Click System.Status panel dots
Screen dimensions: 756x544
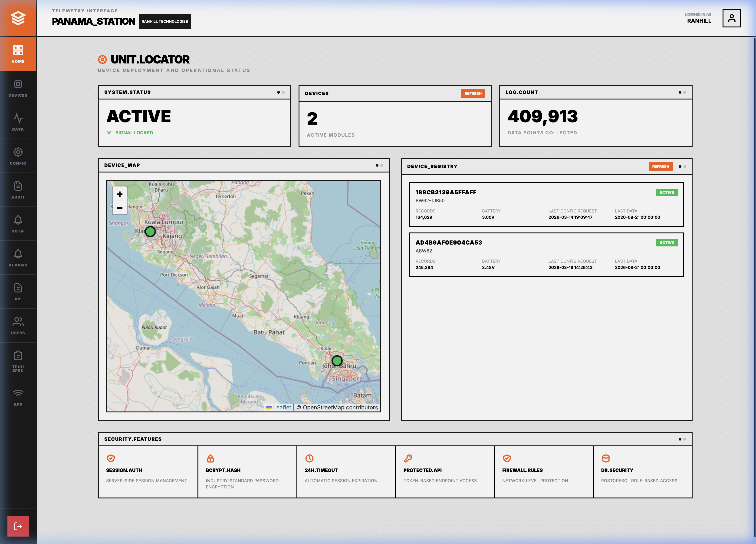click(281, 92)
